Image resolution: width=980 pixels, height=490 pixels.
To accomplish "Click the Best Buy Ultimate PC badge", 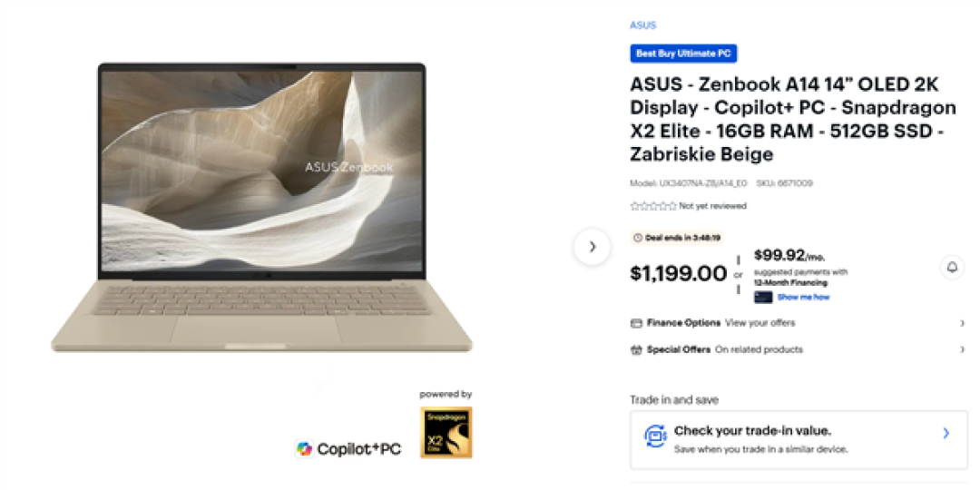I will (684, 54).
